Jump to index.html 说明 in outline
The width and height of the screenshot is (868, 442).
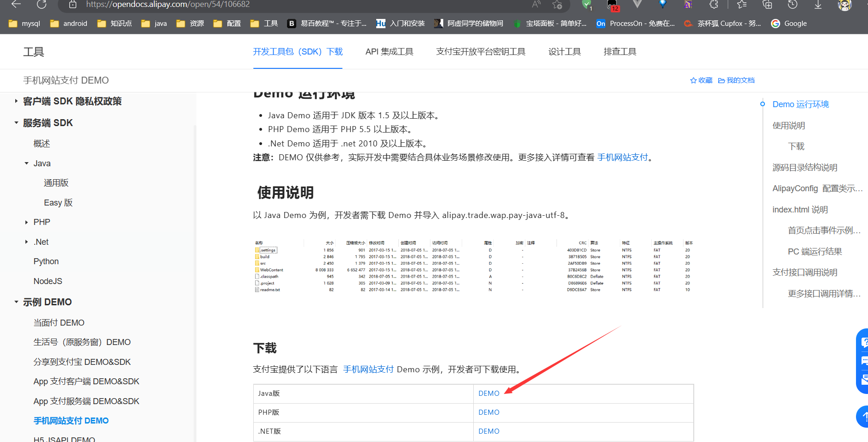pyautogui.click(x=800, y=210)
